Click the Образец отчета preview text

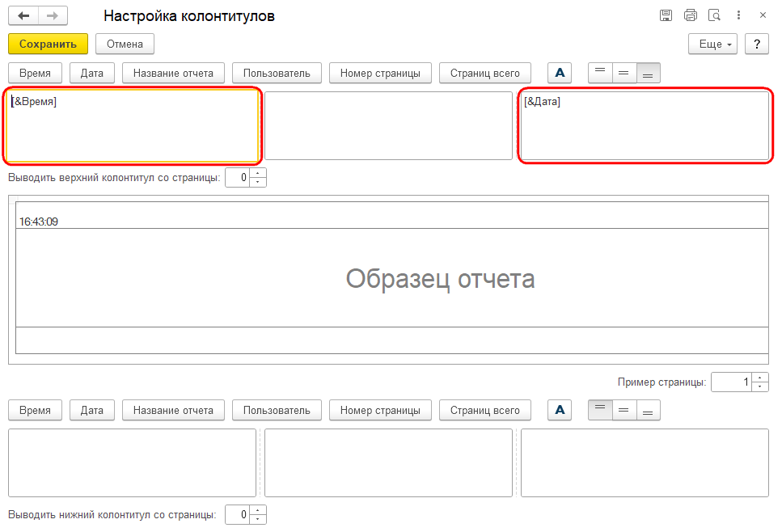tap(441, 279)
